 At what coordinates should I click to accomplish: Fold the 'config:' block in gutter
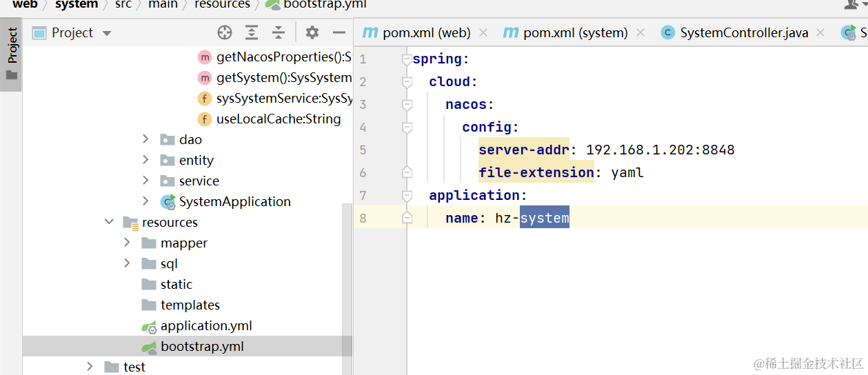pyautogui.click(x=407, y=128)
